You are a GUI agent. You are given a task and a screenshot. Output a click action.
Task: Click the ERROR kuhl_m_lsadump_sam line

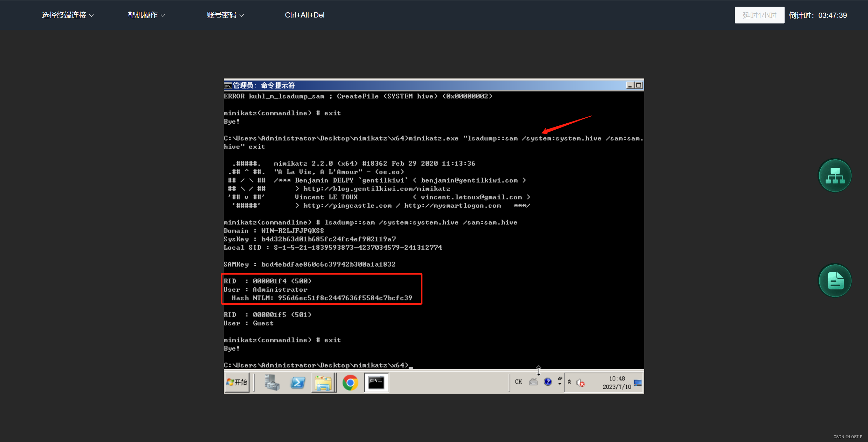click(x=358, y=96)
